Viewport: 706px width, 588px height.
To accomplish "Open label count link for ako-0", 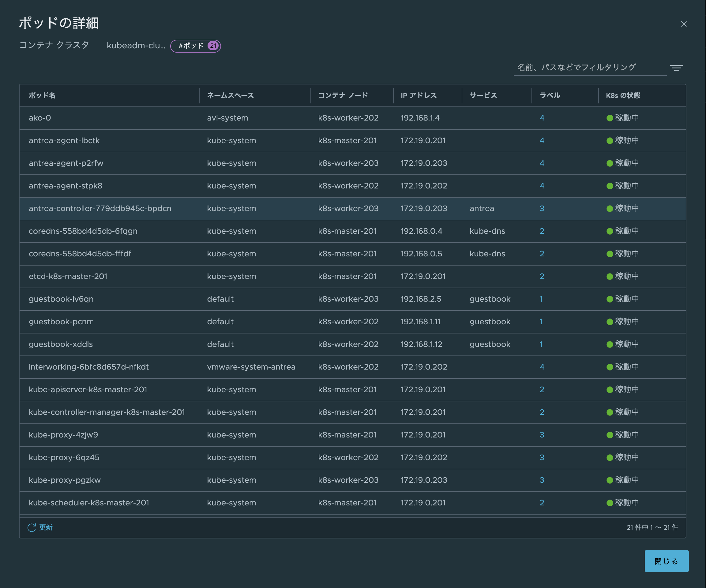I will pyautogui.click(x=542, y=118).
